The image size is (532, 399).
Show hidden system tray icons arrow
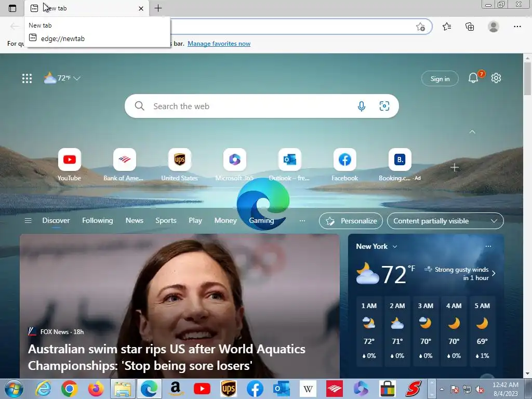pos(442,389)
